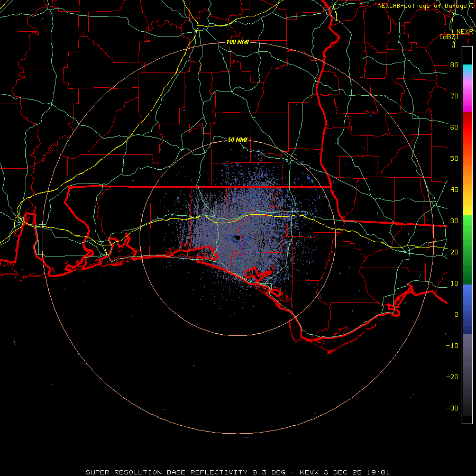
Task: Select the -20 value on the dBZ scale
Action: coord(452,377)
